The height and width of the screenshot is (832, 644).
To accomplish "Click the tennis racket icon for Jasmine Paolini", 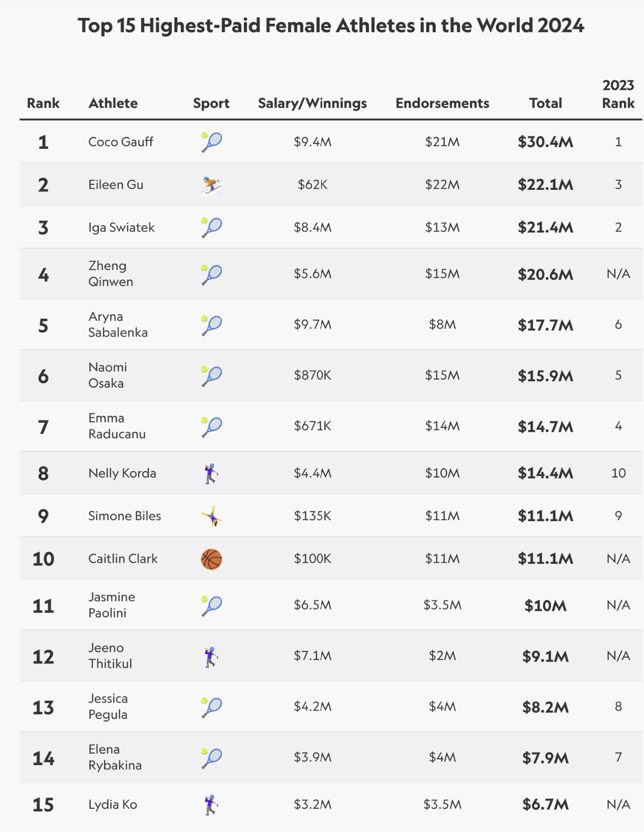I will tap(211, 606).
